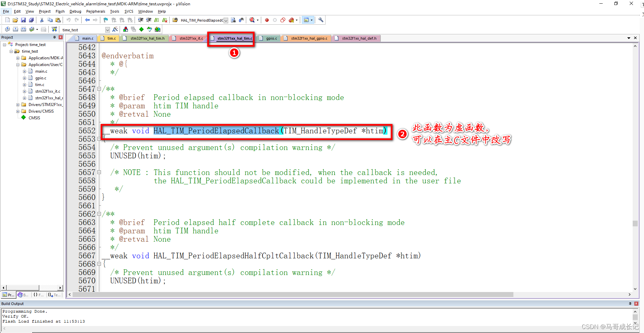Click the Copy toolbar icon
The width and height of the screenshot is (644, 333).
click(50, 20)
